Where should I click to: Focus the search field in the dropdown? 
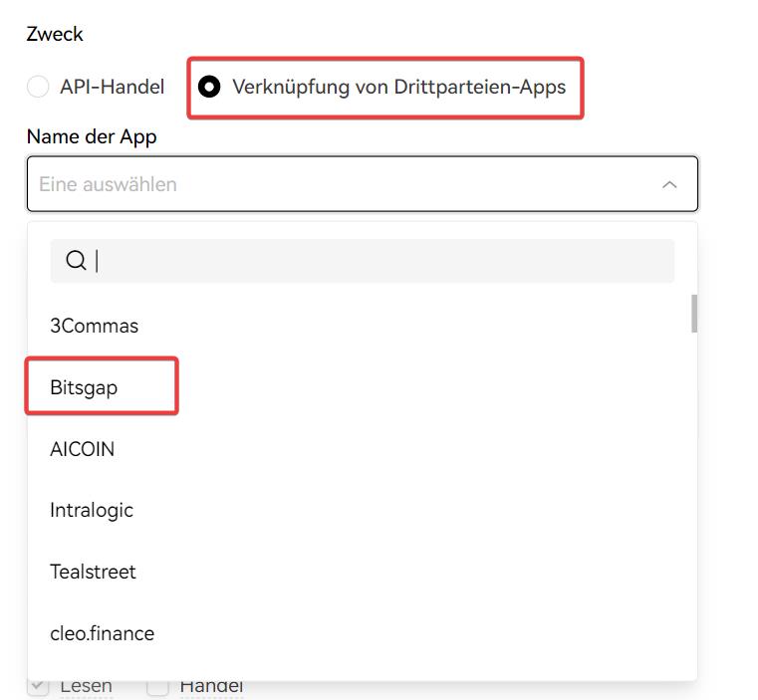tap(379, 261)
